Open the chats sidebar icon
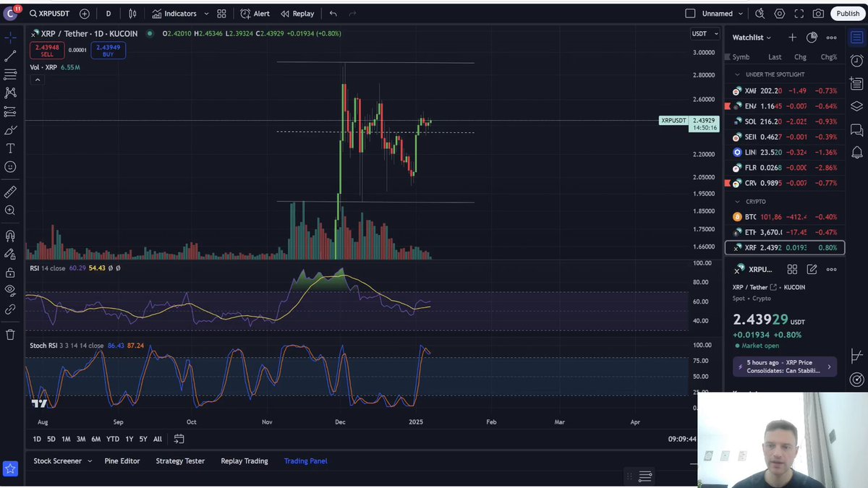The width and height of the screenshot is (868, 488). pos(857,130)
